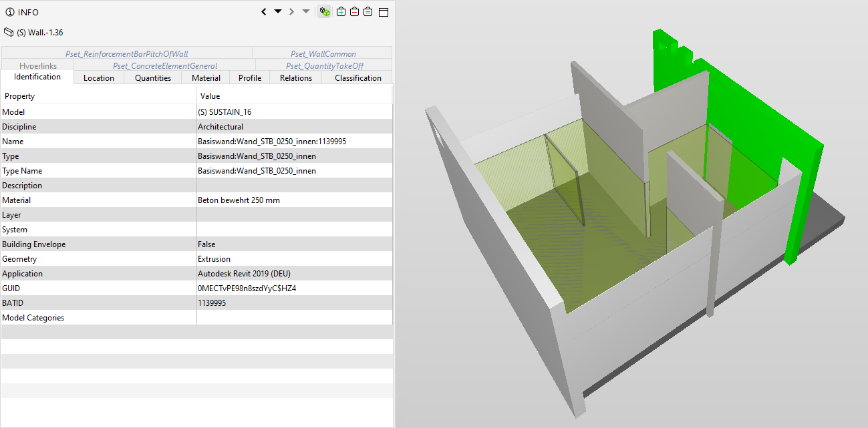Click the Value column header

tap(210, 96)
